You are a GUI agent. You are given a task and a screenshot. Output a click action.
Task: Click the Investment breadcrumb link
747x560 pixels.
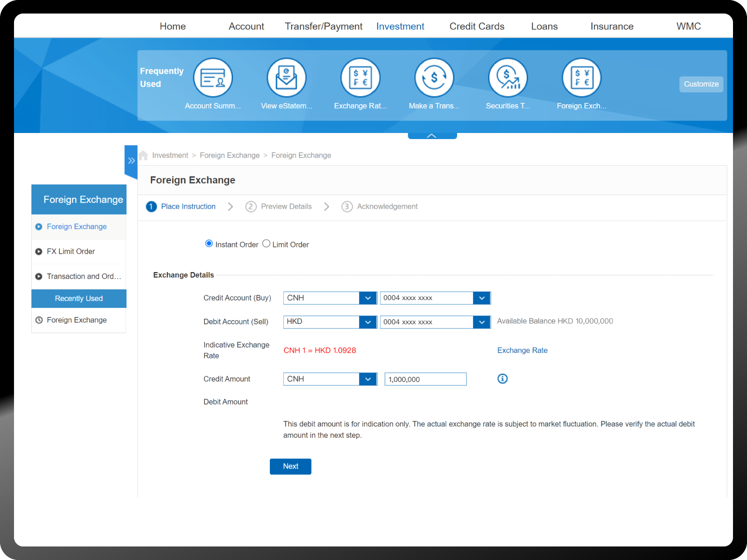click(x=170, y=155)
